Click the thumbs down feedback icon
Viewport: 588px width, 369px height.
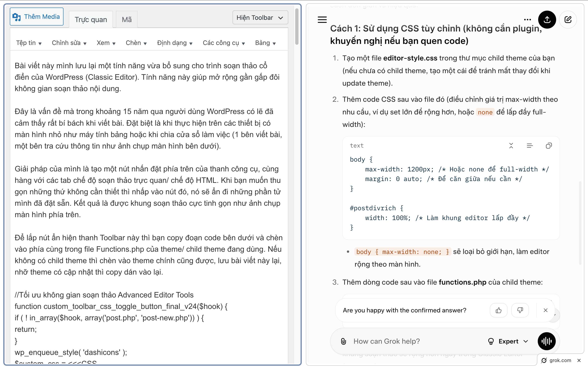click(520, 310)
